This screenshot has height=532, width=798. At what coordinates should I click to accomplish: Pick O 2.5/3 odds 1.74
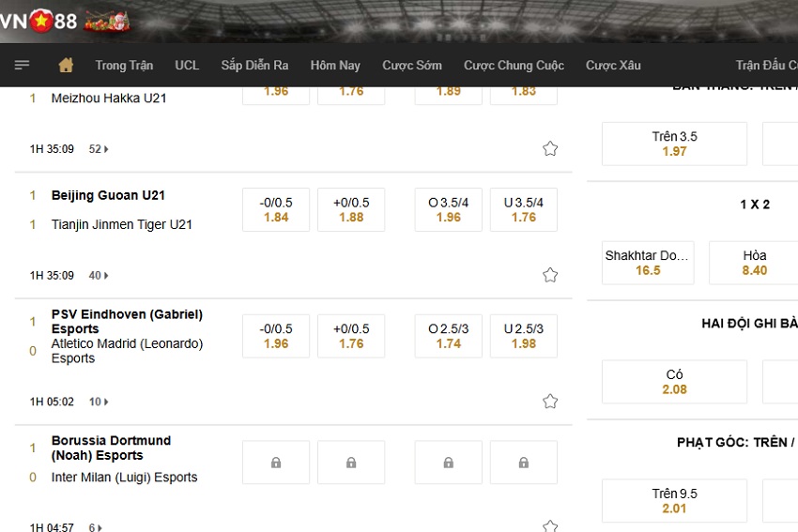click(x=449, y=336)
